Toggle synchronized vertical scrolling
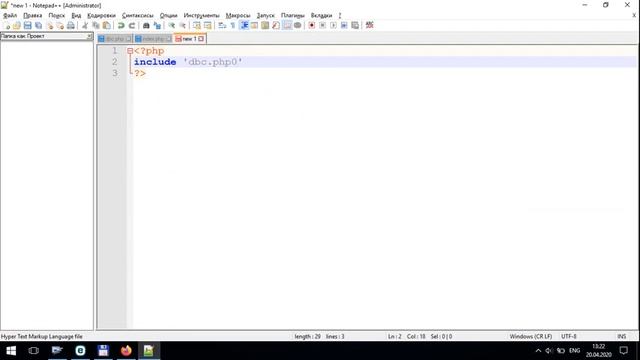Image resolution: width=640 pixels, height=360 pixels. point(197,25)
